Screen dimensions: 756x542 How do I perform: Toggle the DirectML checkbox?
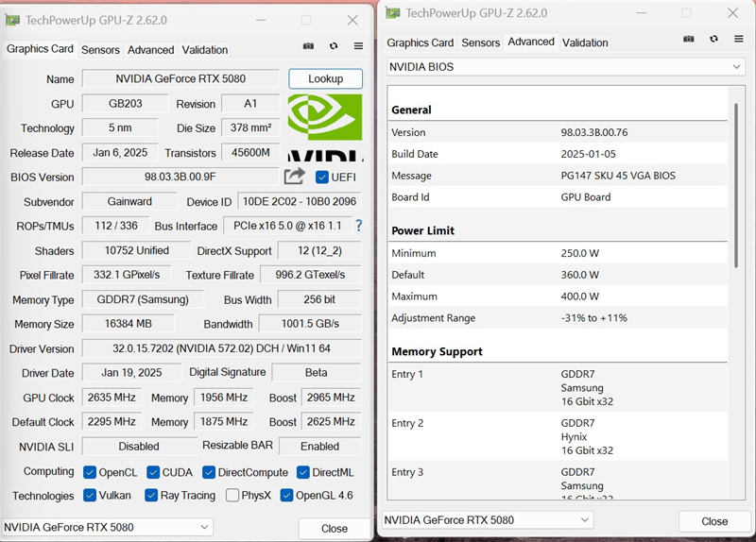(303, 472)
